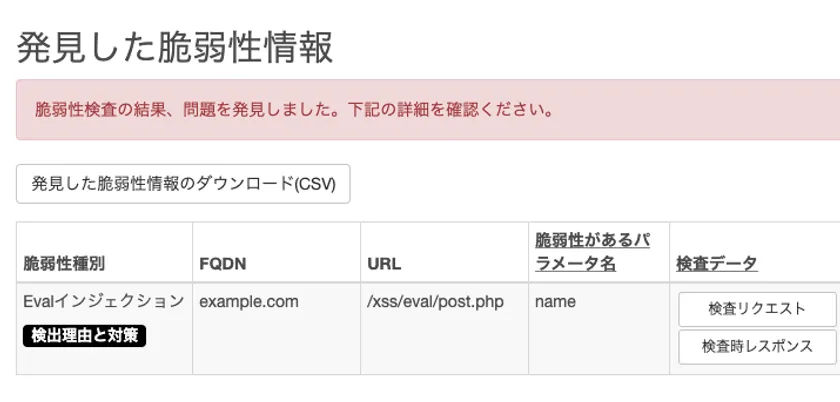The image size is (840, 402).
Task: Click the black 検出理由と対策 badge
Action: pyautogui.click(x=85, y=336)
